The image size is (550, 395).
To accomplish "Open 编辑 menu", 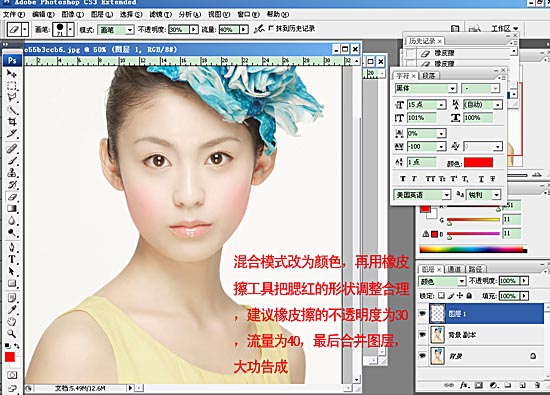I will pyautogui.click(x=43, y=14).
